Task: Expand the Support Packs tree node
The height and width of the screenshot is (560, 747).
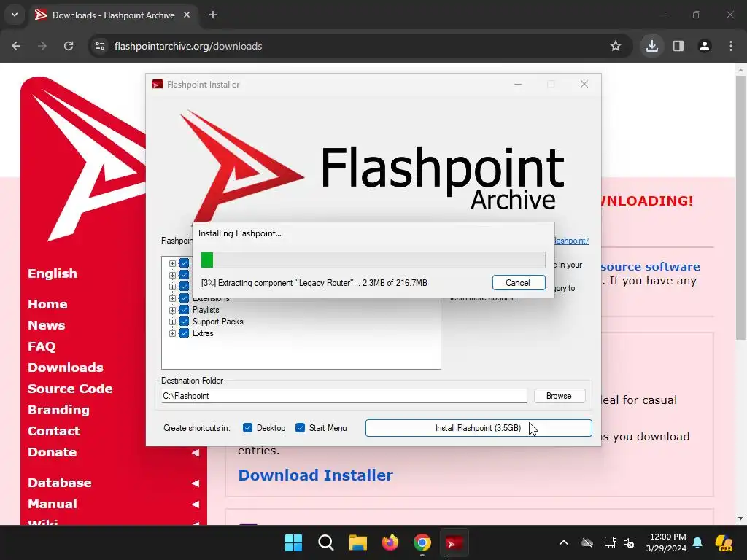Action: 172,322
